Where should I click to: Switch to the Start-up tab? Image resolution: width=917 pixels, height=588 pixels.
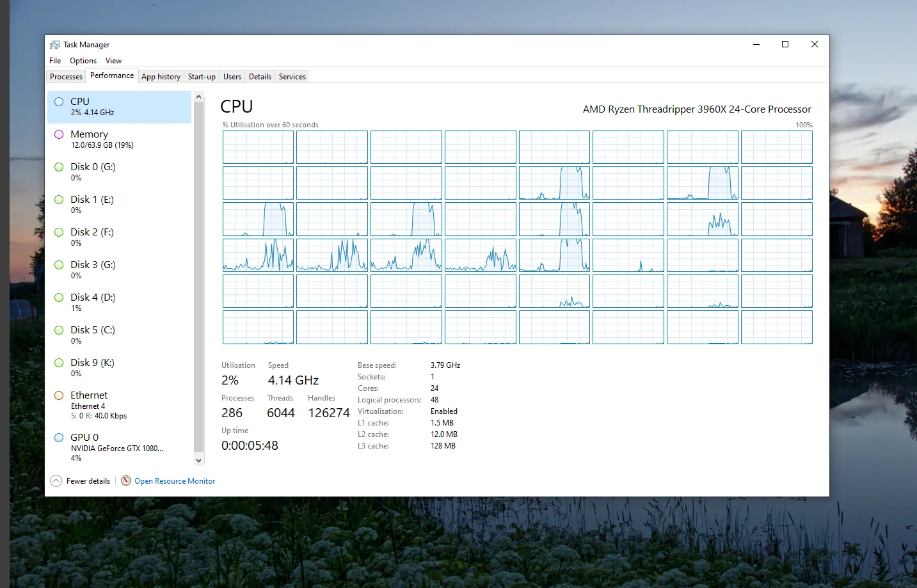click(202, 77)
